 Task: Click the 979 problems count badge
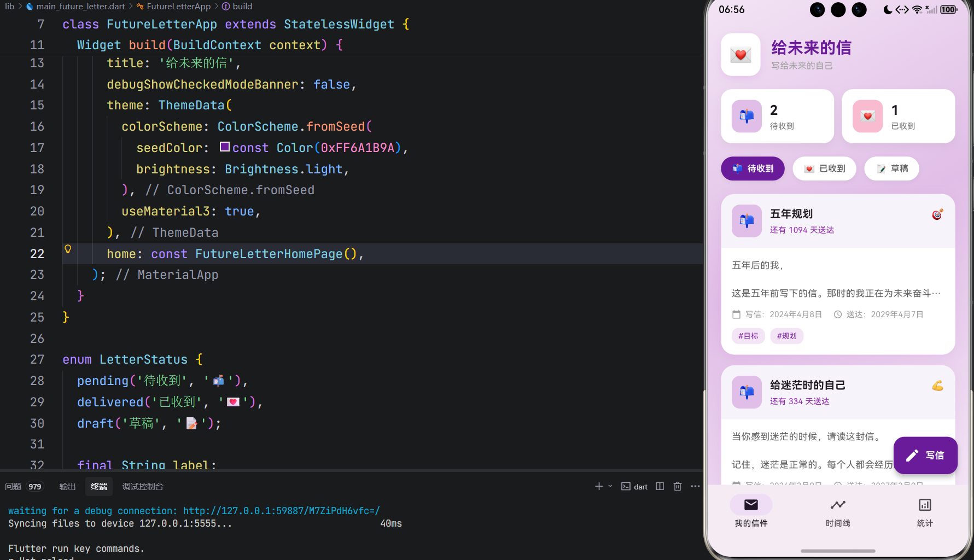point(35,487)
